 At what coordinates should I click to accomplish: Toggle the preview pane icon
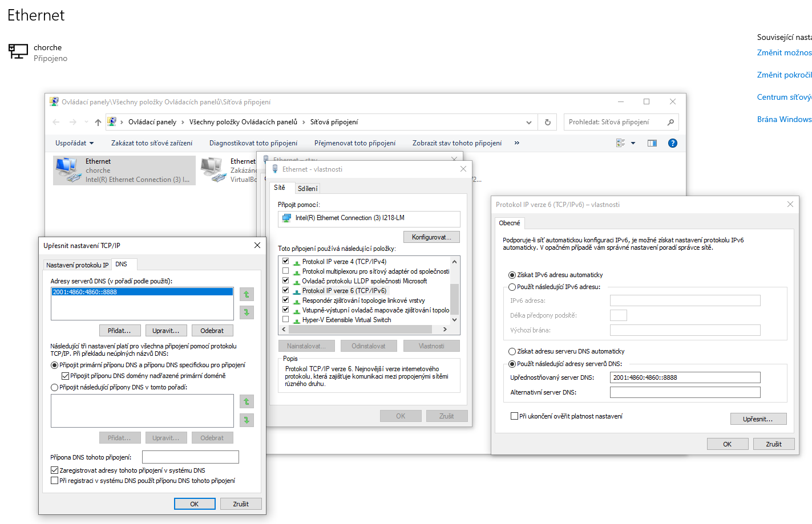(x=652, y=143)
